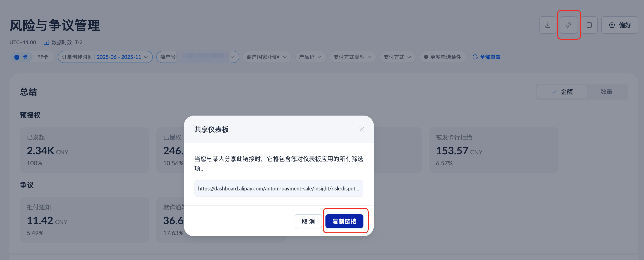Click the 复制链接 button
The height and width of the screenshot is (260, 644).
click(x=344, y=221)
